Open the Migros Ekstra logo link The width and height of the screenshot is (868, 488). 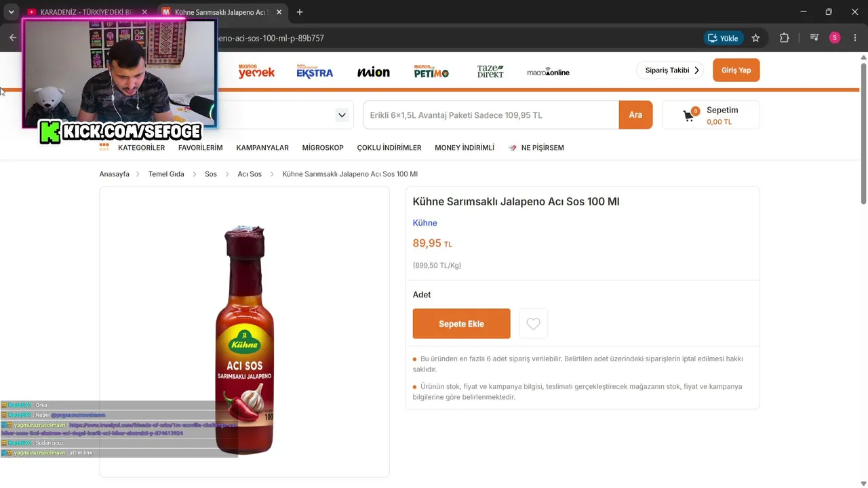tap(315, 71)
